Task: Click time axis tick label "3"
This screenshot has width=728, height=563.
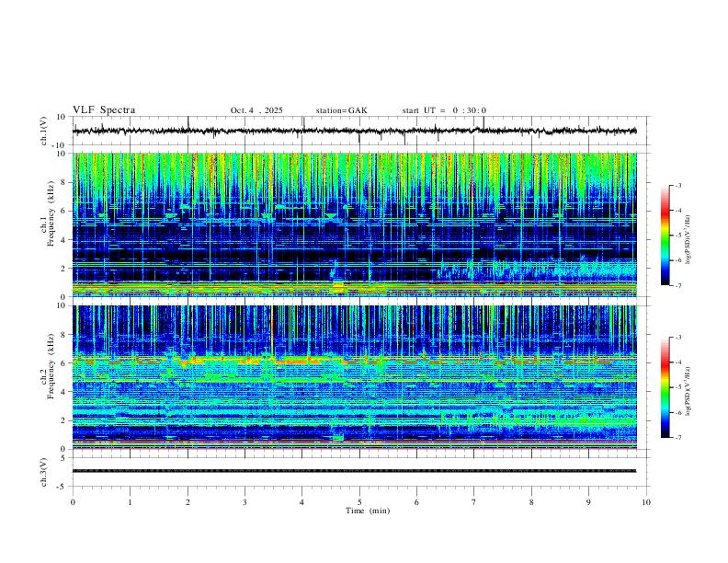Action: (x=245, y=502)
